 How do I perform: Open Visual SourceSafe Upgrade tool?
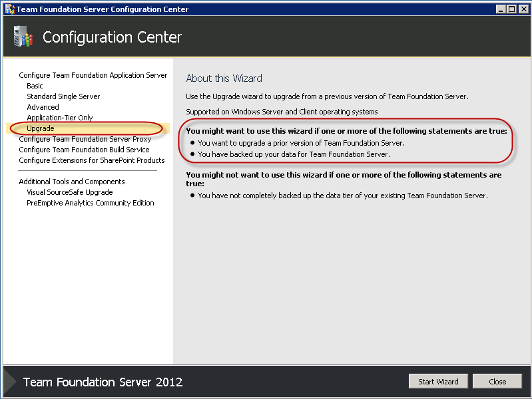coord(69,192)
